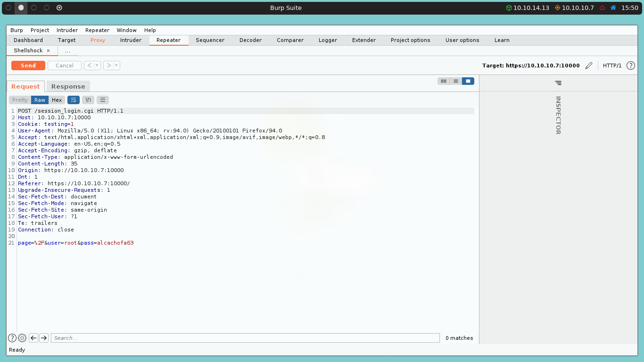Switch to the Response tab
Image resolution: width=644 pixels, height=362 pixels.
[68, 86]
